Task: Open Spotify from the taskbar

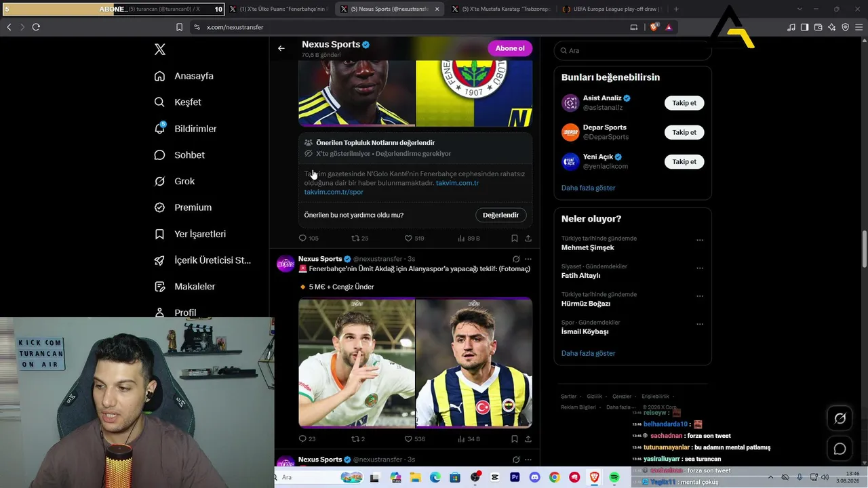Action: (614, 478)
